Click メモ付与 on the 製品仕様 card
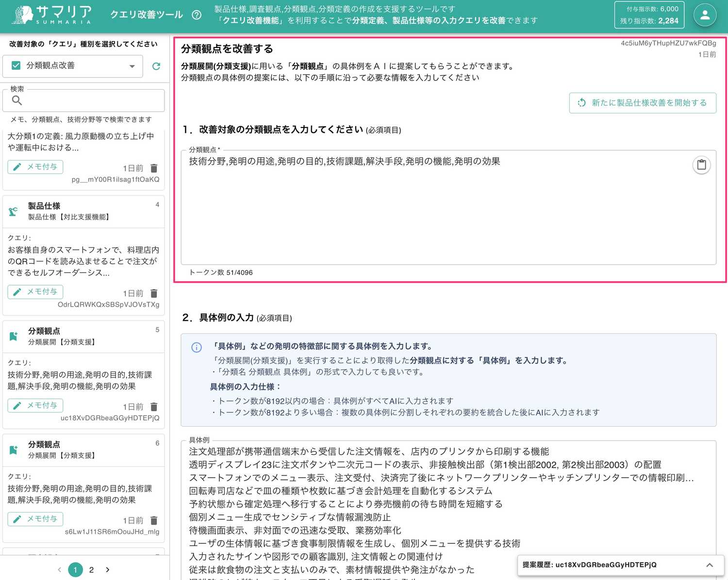728x580 pixels. (35, 292)
